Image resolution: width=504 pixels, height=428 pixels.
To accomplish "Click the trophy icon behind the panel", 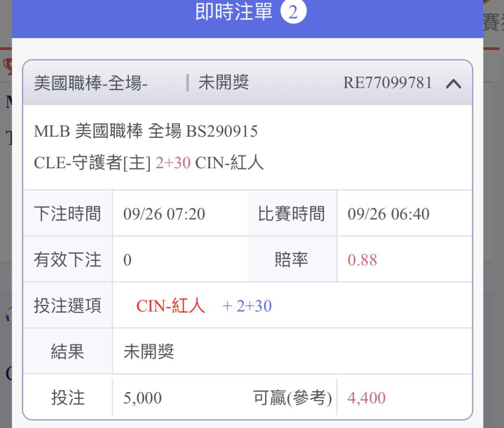I will click(7, 67).
